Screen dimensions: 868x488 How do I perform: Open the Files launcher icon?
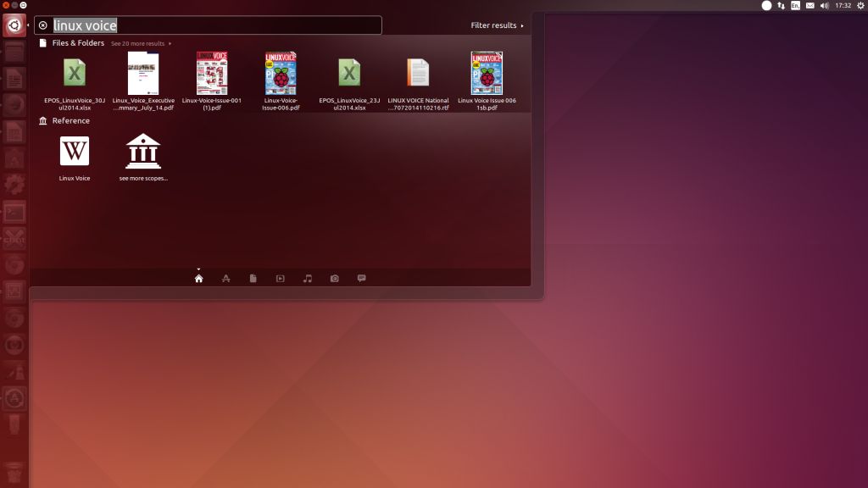pos(14,53)
